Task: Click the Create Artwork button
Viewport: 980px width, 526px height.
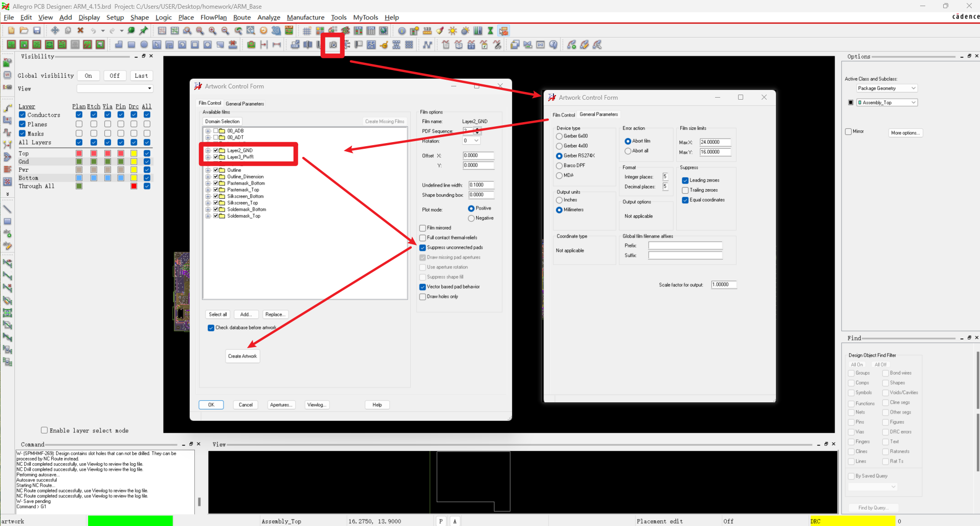Action: [x=242, y=356]
